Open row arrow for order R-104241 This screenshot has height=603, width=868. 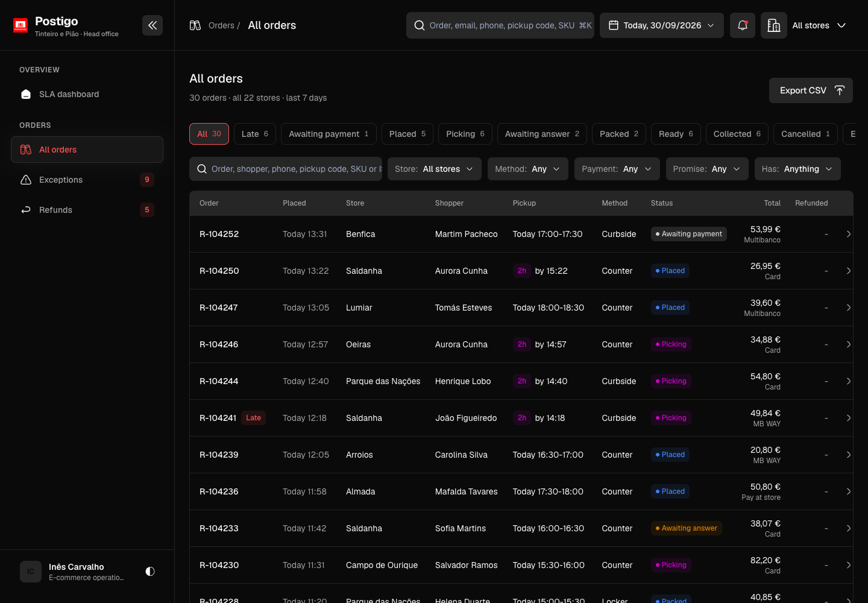pyautogui.click(x=848, y=418)
